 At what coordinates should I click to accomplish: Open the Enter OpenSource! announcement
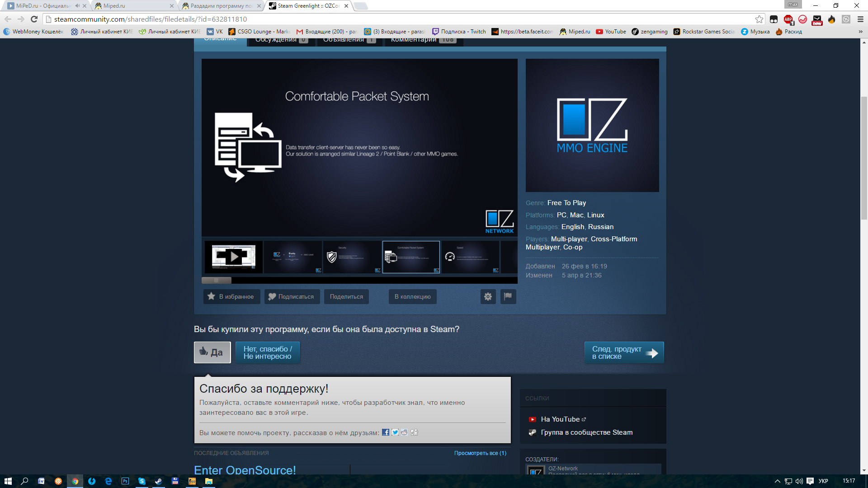(x=245, y=470)
